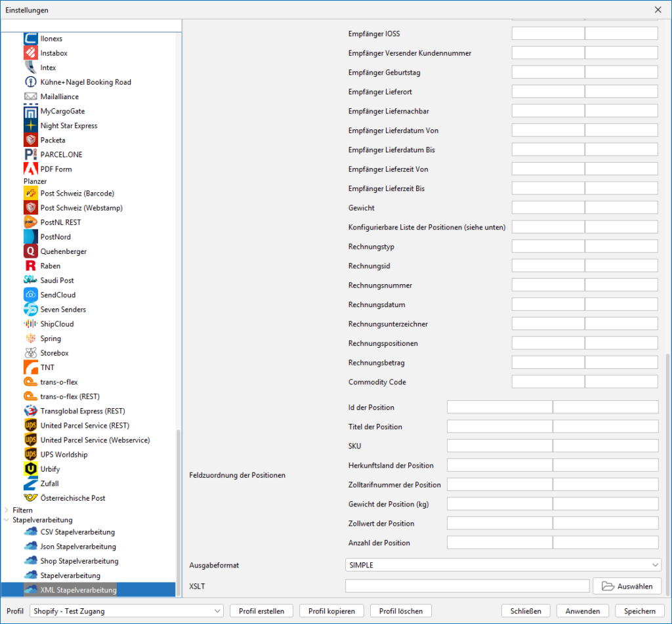Open Shop Stapelverarbeitung entry

pos(79,561)
